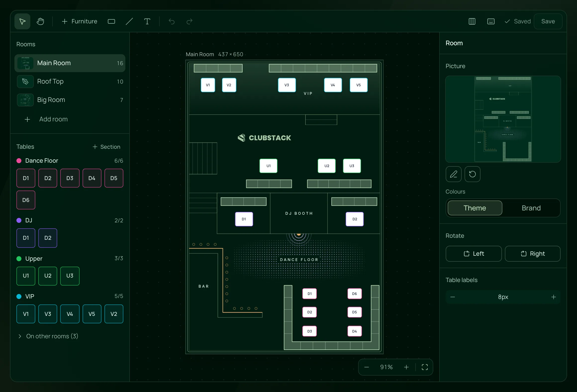Click the room picture thumbnail

[x=503, y=119]
